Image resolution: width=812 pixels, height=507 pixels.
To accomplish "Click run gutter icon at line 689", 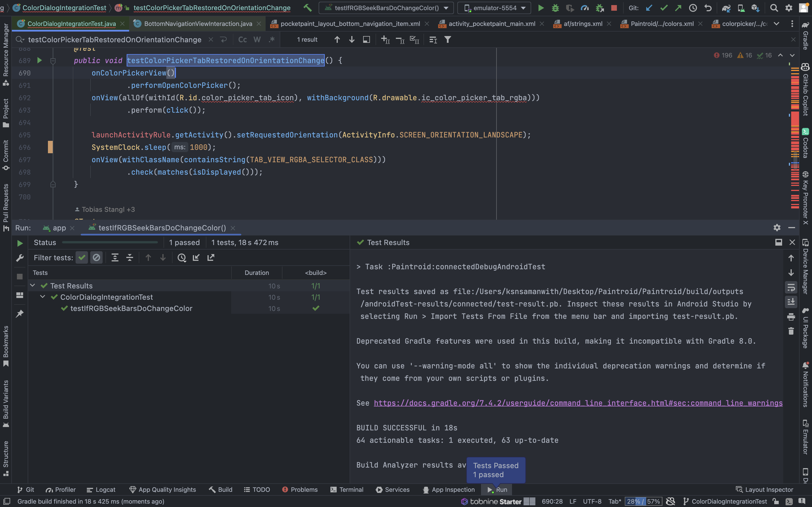I will [x=39, y=60].
